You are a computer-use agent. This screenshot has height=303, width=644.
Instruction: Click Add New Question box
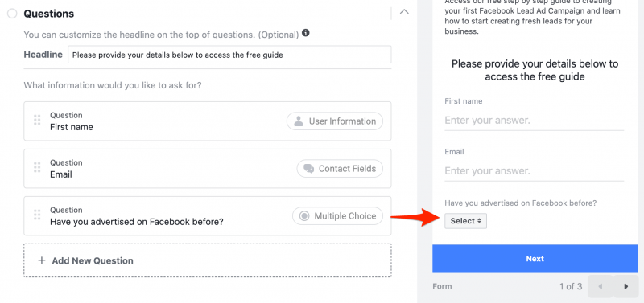pyautogui.click(x=208, y=260)
